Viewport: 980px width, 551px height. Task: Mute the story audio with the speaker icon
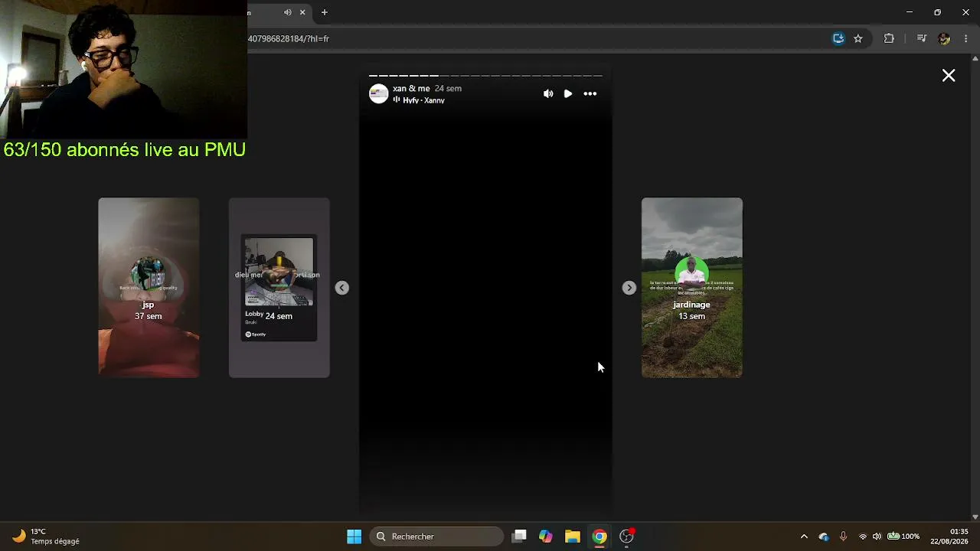click(548, 93)
